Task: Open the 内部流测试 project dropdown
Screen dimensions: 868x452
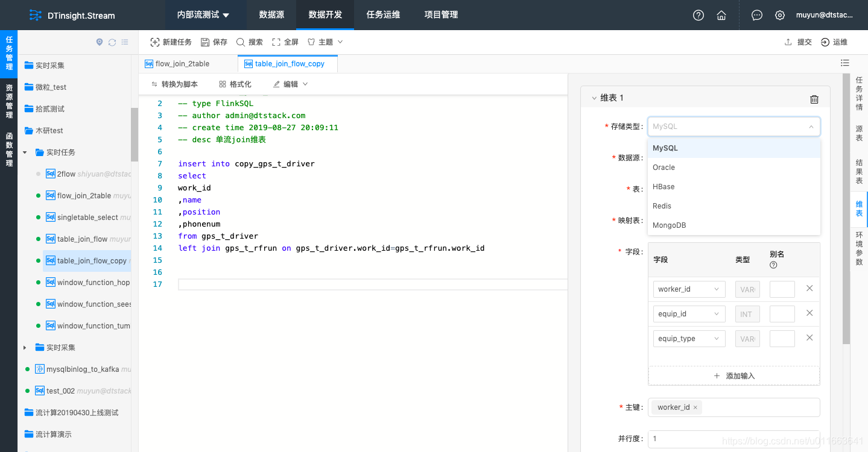Action: coord(203,15)
